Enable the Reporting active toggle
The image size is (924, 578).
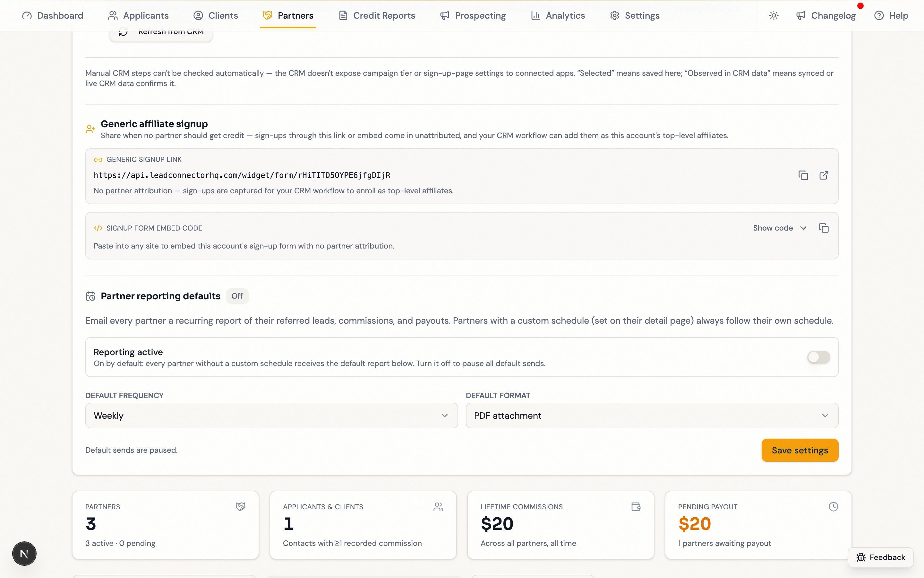coord(819,357)
